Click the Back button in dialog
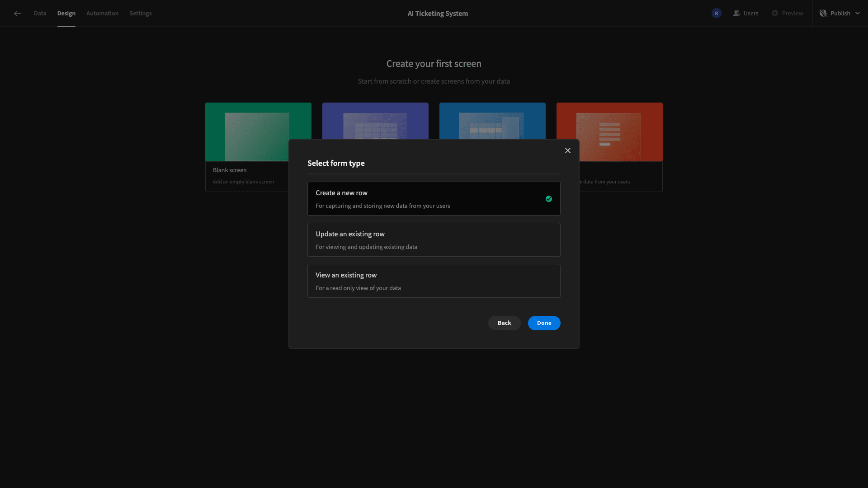The image size is (868, 488). pos(504,323)
